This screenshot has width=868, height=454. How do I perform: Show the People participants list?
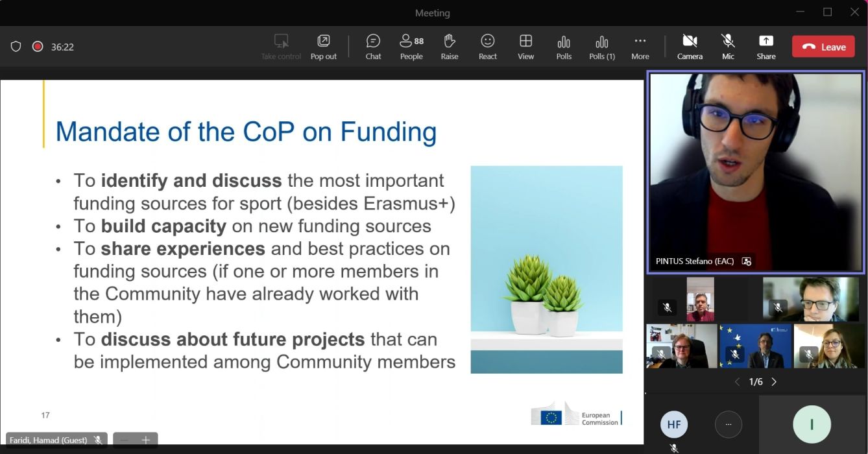pos(411,47)
